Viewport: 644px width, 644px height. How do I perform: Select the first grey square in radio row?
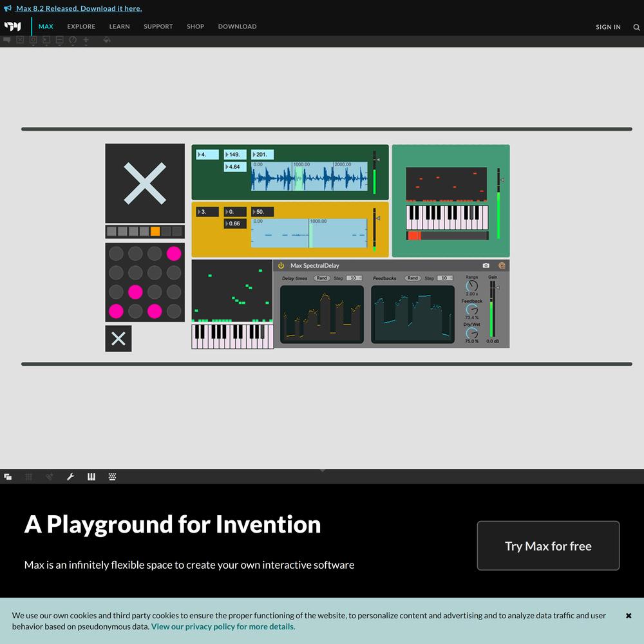click(x=111, y=231)
